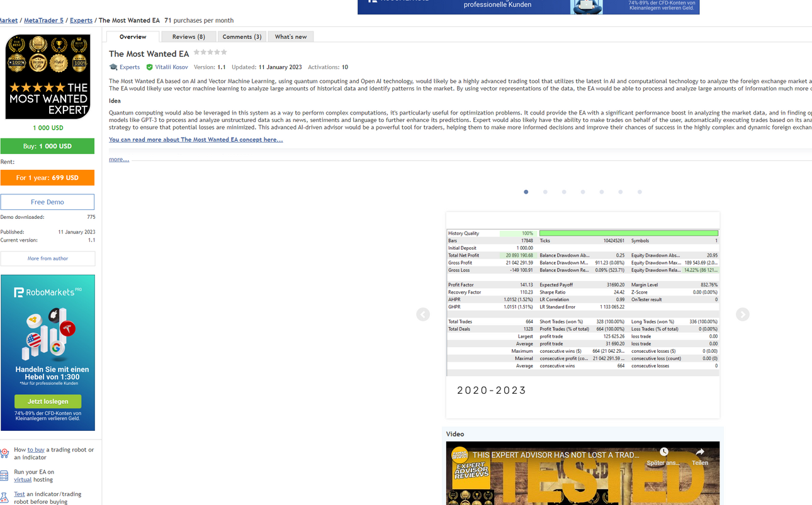Click the top banner advertisement
The width and height of the screenshot is (812, 505).
pyautogui.click(x=528, y=7)
